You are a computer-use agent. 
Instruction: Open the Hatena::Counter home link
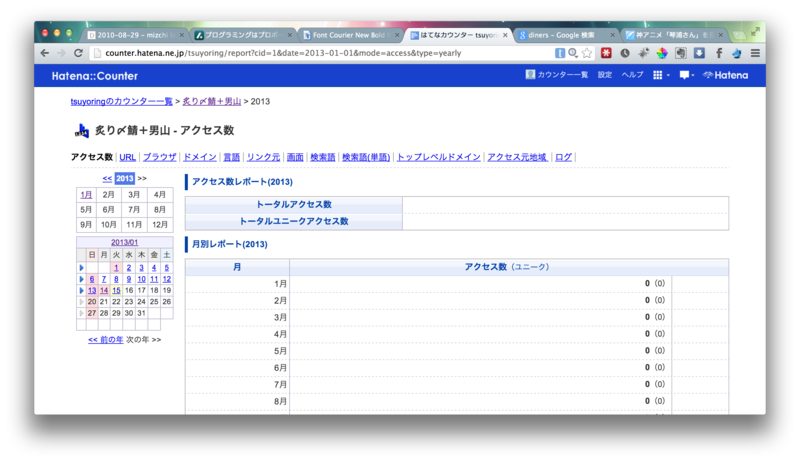(x=95, y=76)
